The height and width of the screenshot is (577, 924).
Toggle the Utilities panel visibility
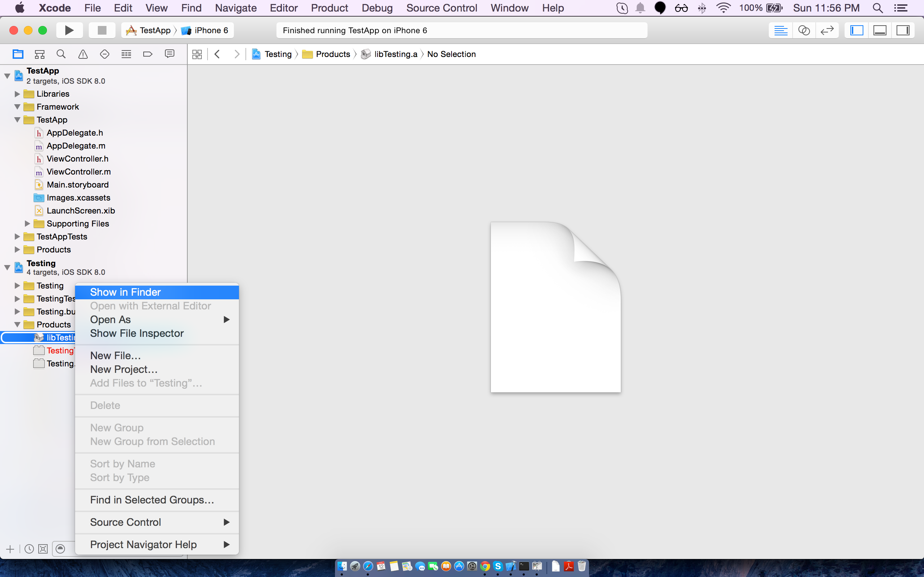(x=903, y=30)
